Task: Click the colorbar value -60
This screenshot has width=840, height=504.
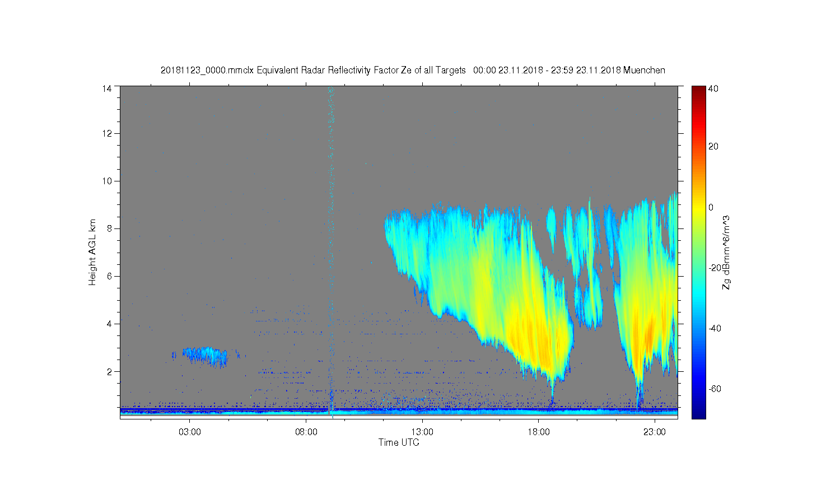Action: click(715, 389)
